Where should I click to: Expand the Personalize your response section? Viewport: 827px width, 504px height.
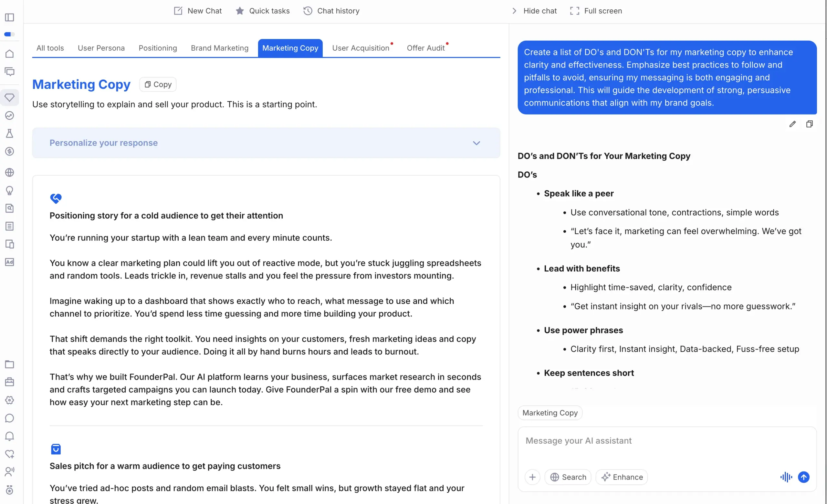point(476,143)
